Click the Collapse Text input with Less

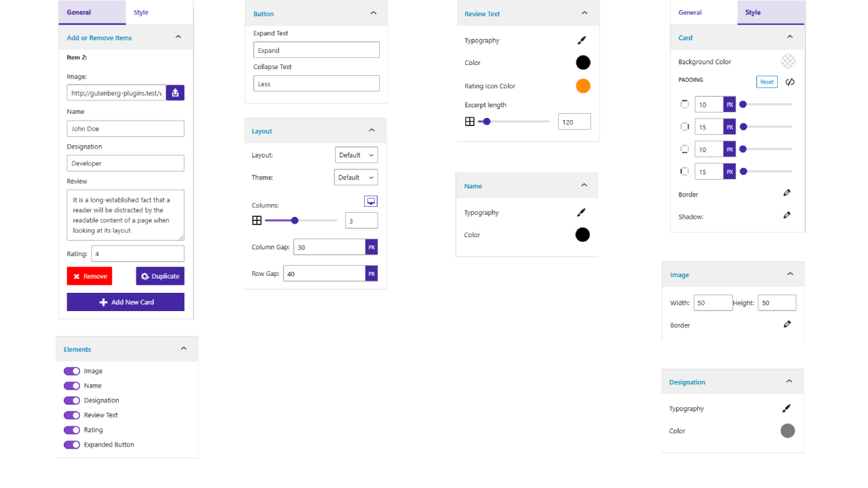(317, 84)
